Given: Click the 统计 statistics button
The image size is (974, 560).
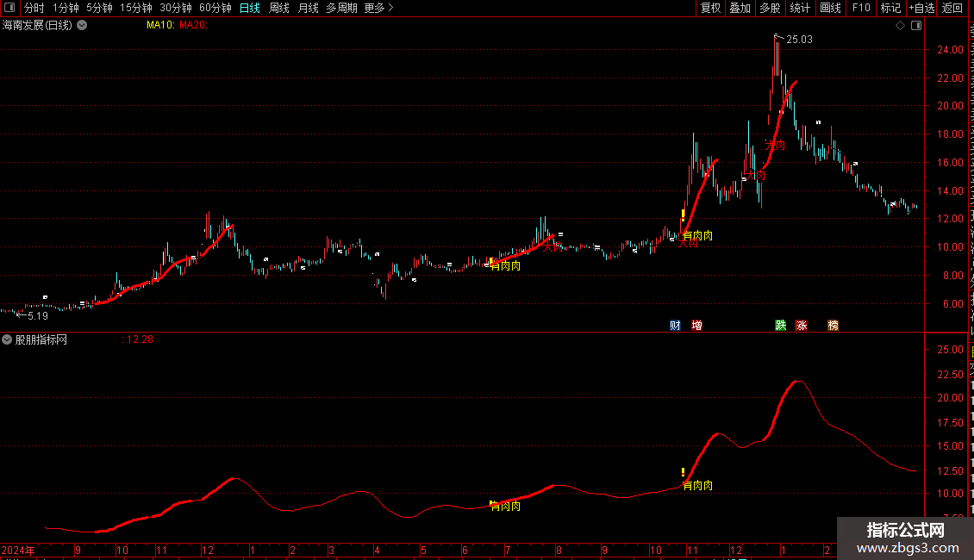Looking at the screenshot, I should coord(799,8).
